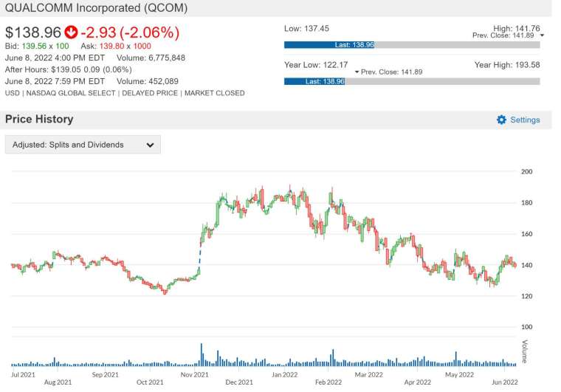
Task: Click the Oct 2021 axis label
Action: click(150, 382)
